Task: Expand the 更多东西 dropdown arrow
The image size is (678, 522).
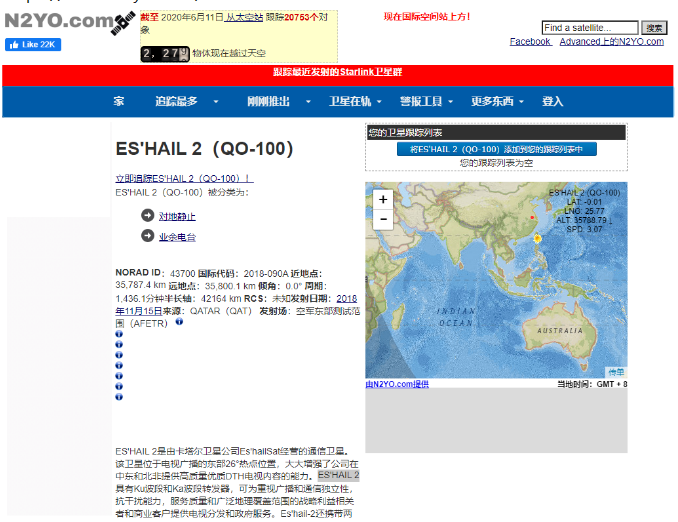Action: point(521,102)
